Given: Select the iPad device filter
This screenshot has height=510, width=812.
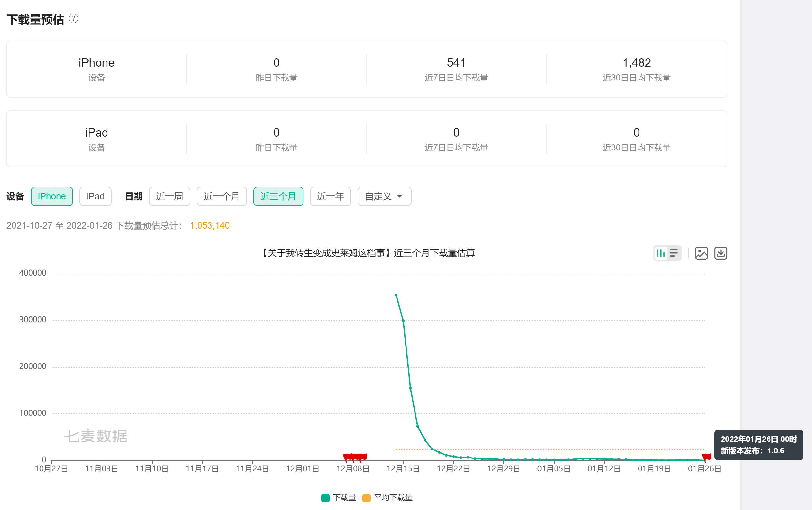Looking at the screenshot, I should 95,196.
